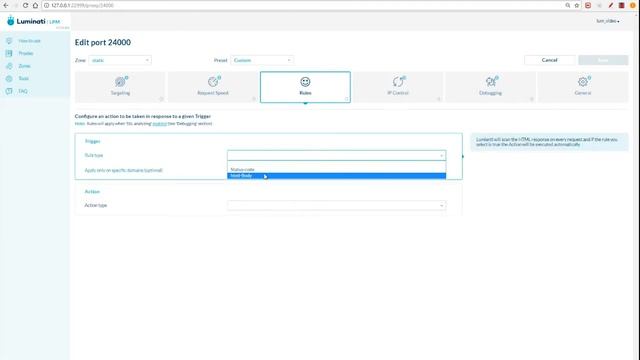640x360 pixels.
Task: Click the Cancel button
Action: tap(549, 60)
